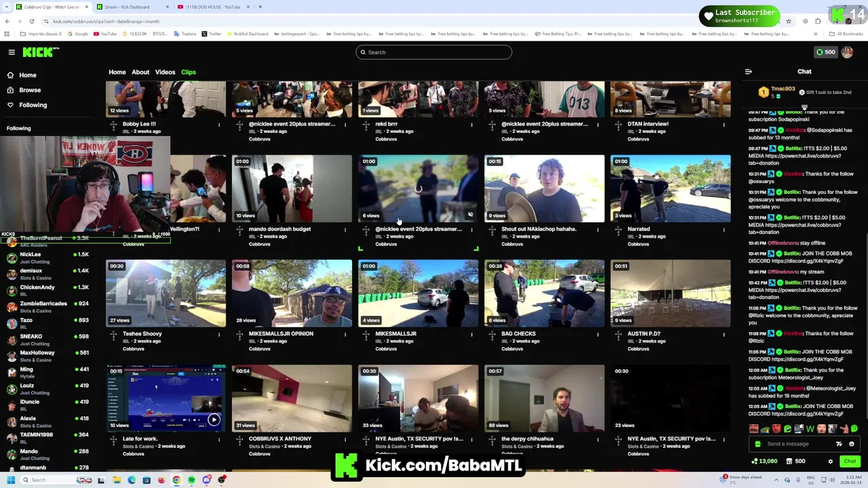Open the 500 KICKs balance button
The width and height of the screenshot is (868, 488).
tap(825, 52)
